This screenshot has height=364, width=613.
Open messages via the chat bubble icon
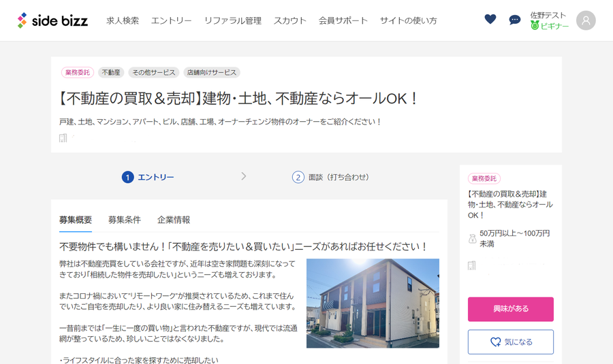point(514,20)
